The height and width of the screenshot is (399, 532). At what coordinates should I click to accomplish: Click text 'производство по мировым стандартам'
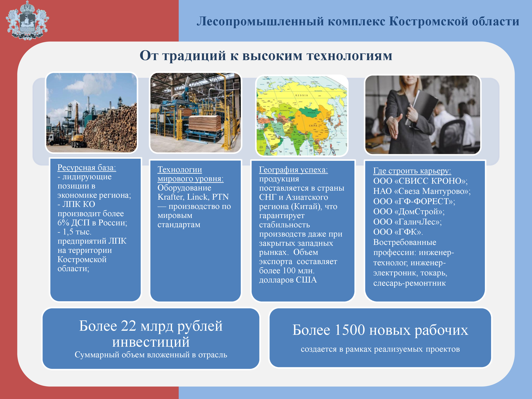tap(194, 215)
